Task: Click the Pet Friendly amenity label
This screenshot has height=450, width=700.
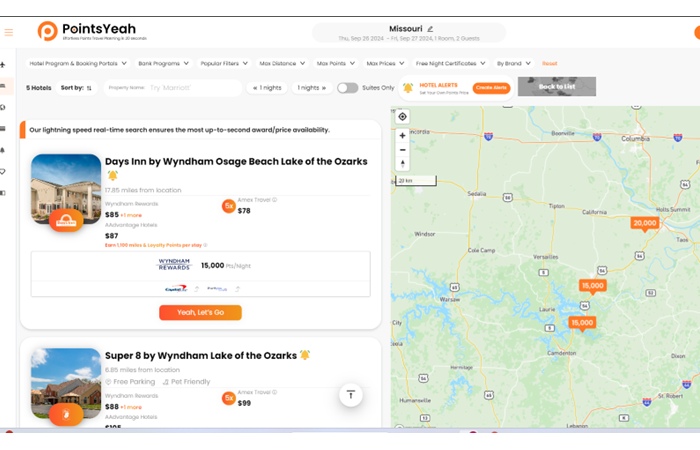Action: click(187, 382)
